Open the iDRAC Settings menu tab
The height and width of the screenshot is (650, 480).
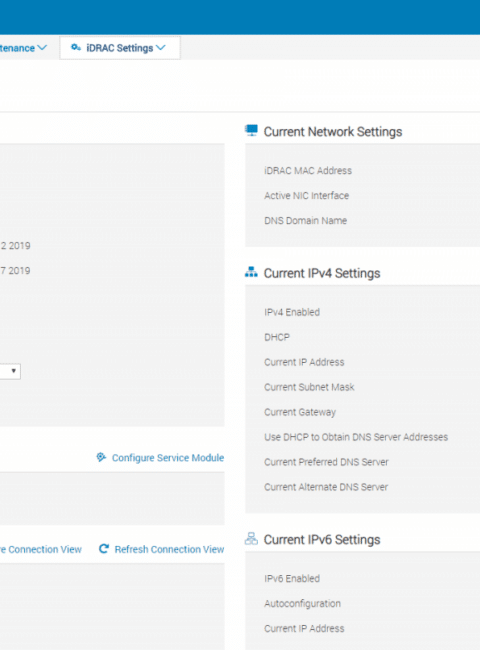coord(120,48)
